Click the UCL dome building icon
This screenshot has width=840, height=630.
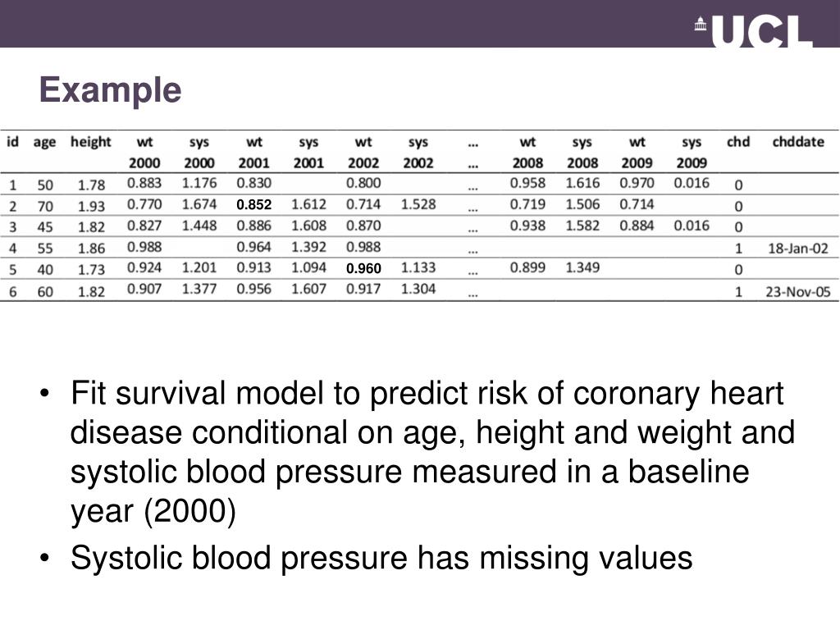tap(701, 24)
